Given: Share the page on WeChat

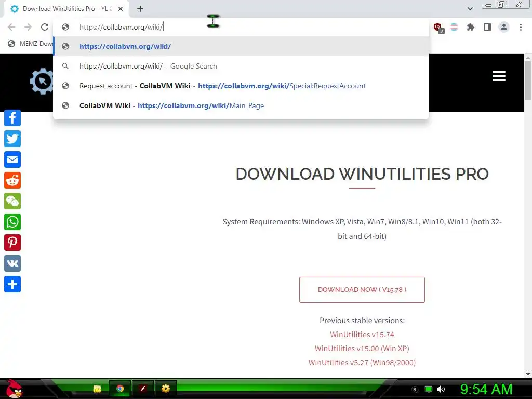Looking at the screenshot, I should (12, 201).
